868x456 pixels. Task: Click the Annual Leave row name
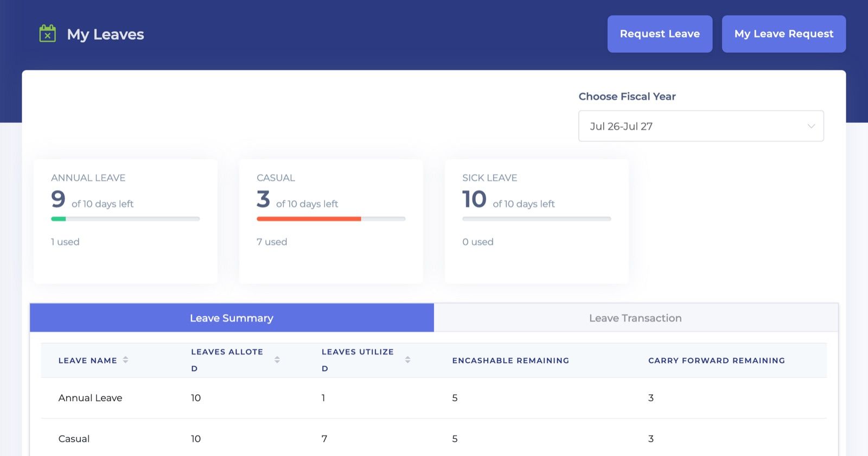pos(90,398)
